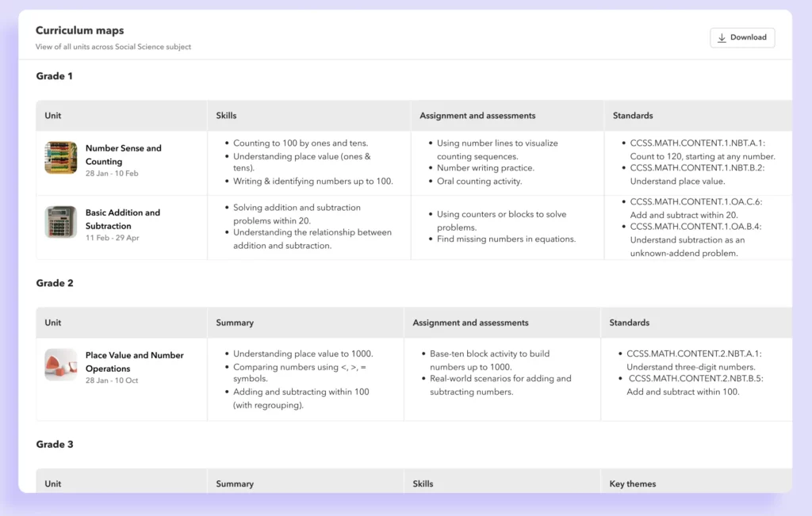Viewport: 812px width, 516px height.
Task: Click the Grade 2 Summary column header
Action: pos(235,323)
